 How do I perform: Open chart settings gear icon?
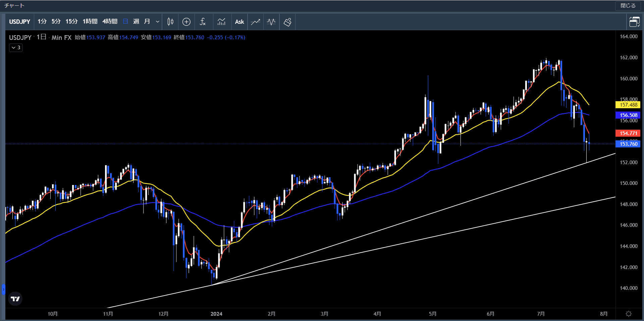[x=629, y=314]
